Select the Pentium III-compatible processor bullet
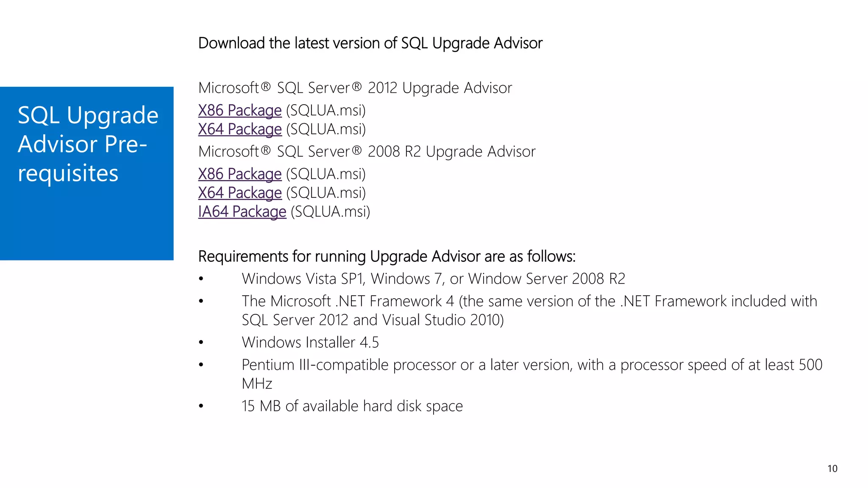The height and width of the screenshot is (488, 868). pyautogui.click(x=532, y=374)
